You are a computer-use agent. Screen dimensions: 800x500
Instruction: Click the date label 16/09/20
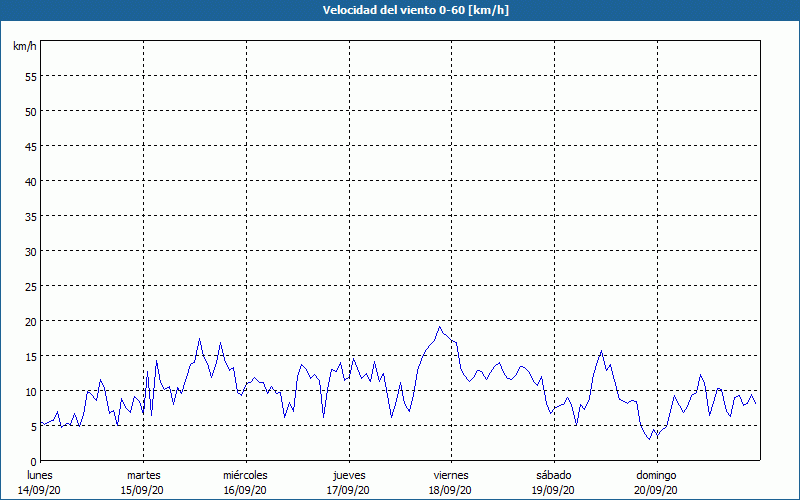[245, 490]
